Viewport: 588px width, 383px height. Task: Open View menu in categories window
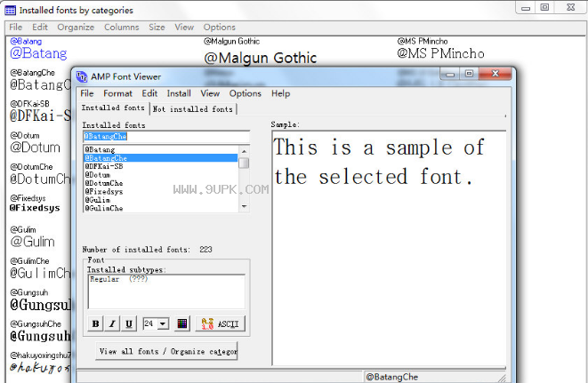point(184,28)
